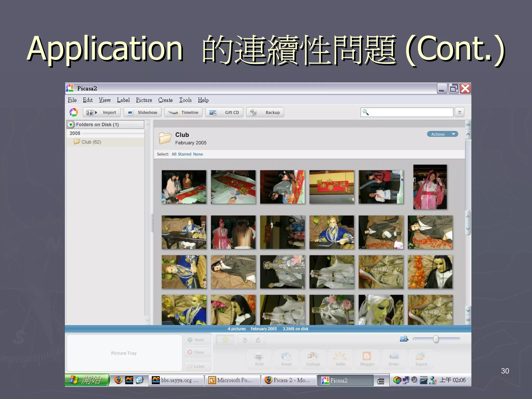Open the Edit menu
The width and height of the screenshot is (532, 399).
[x=88, y=100]
